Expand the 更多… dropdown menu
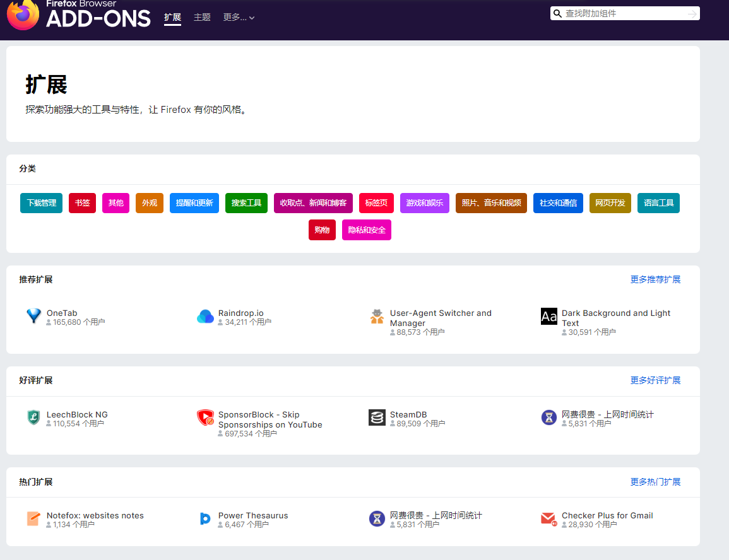Viewport: 729px width, 560px height. (239, 18)
